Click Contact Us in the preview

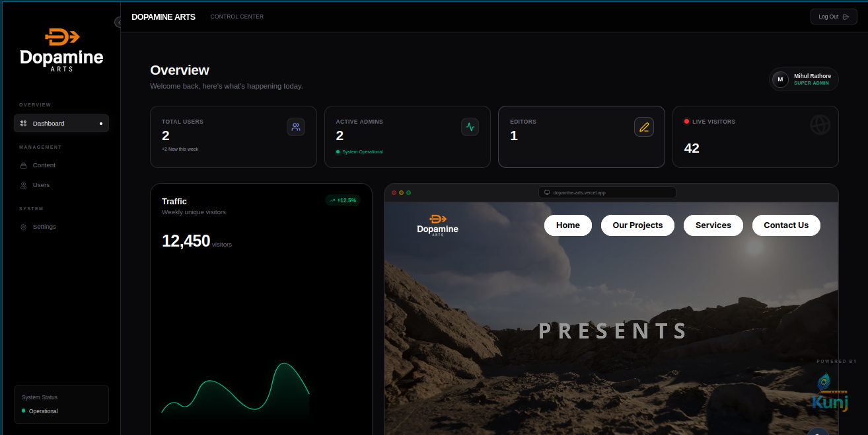pyautogui.click(x=785, y=225)
